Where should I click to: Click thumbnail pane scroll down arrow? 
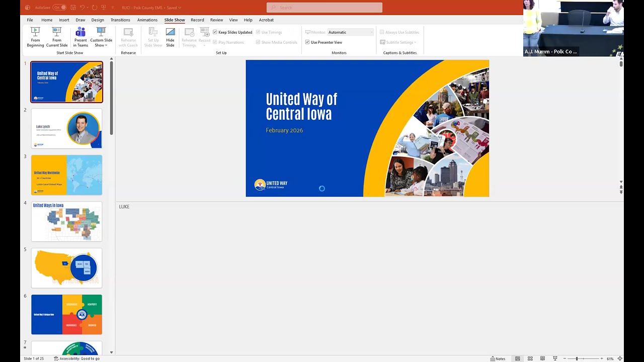point(111,352)
